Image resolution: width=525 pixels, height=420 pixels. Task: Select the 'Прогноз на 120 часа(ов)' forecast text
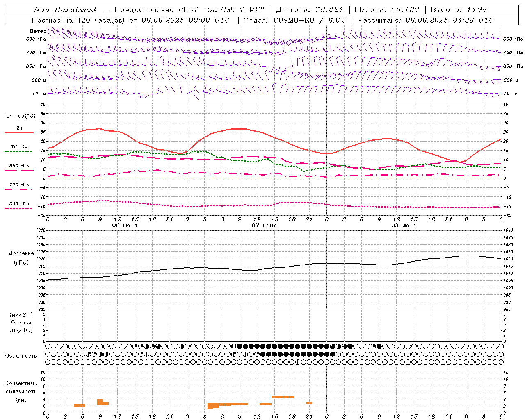tap(79, 20)
